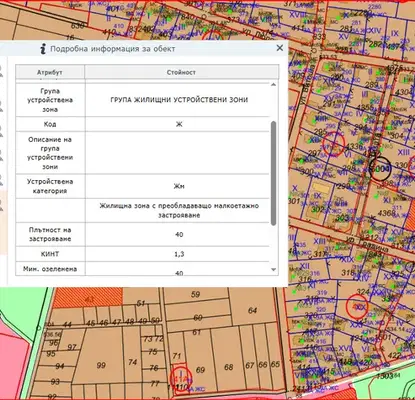Select parcel 64 on the map
This screenshot has height=400, width=415.
pyautogui.click(x=252, y=310)
